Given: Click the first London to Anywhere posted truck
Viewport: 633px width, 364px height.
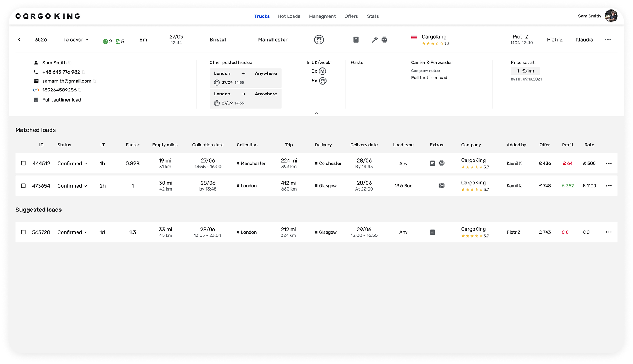Looking at the screenshot, I should 245,78.
